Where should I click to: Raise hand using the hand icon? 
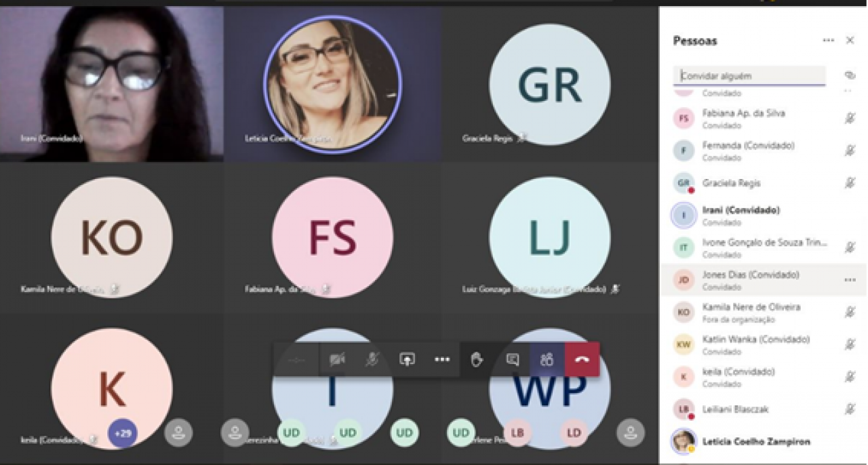pyautogui.click(x=477, y=360)
